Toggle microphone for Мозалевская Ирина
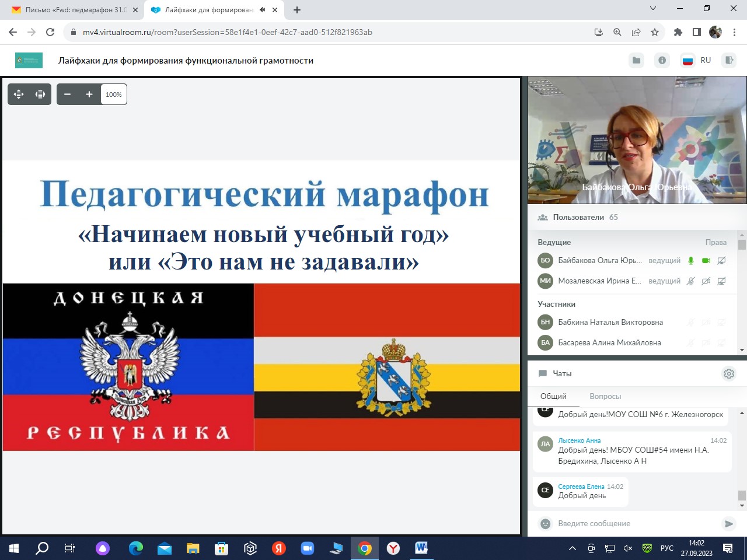Image resolution: width=747 pixels, height=560 pixels. pos(691,281)
